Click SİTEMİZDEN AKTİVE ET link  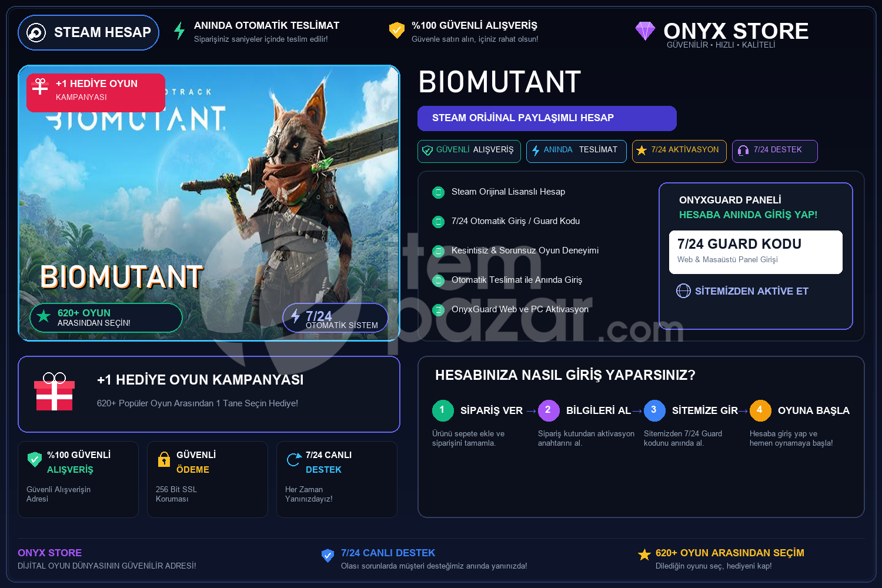(751, 291)
